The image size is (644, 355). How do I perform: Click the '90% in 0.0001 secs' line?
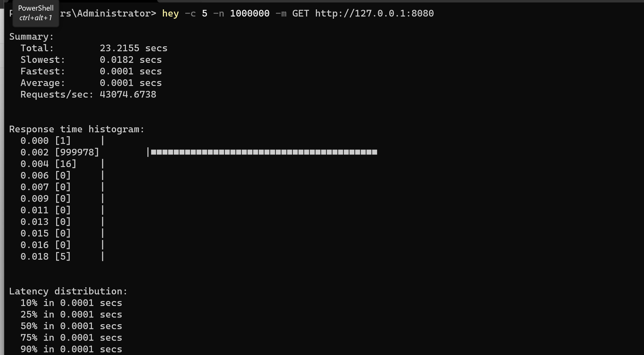coord(71,349)
